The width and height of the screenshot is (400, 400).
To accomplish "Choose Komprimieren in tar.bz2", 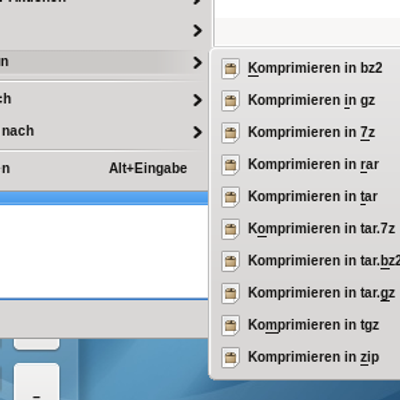I will (x=306, y=261).
